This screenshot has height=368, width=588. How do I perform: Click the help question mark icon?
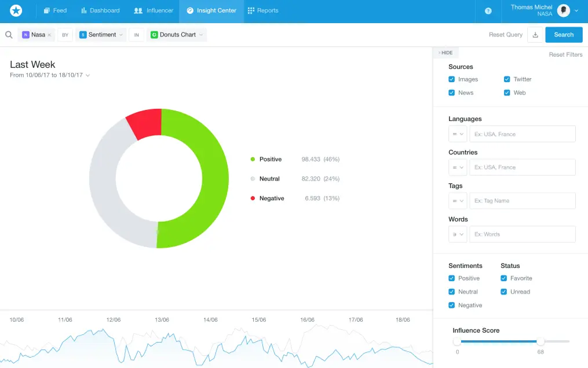click(x=488, y=10)
